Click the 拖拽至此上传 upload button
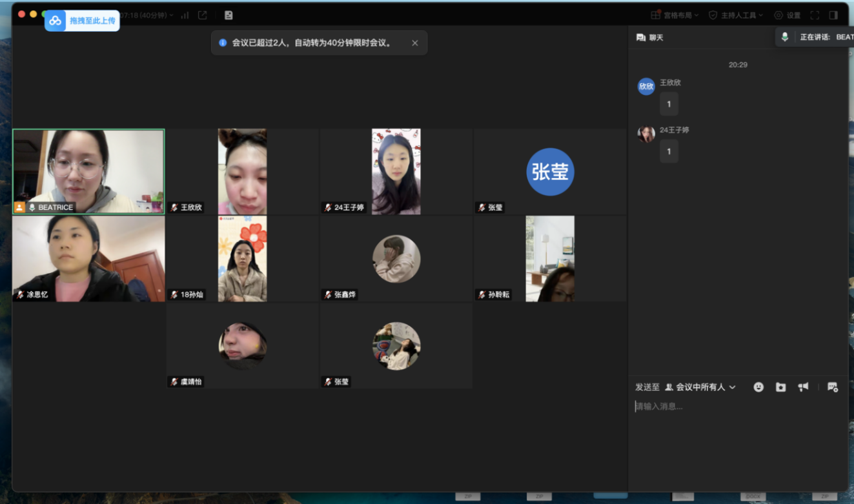Image resolution: width=854 pixels, height=504 pixels. point(82,21)
